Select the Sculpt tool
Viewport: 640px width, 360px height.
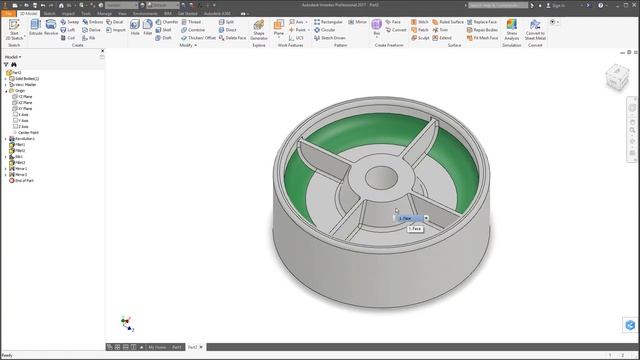click(420, 38)
